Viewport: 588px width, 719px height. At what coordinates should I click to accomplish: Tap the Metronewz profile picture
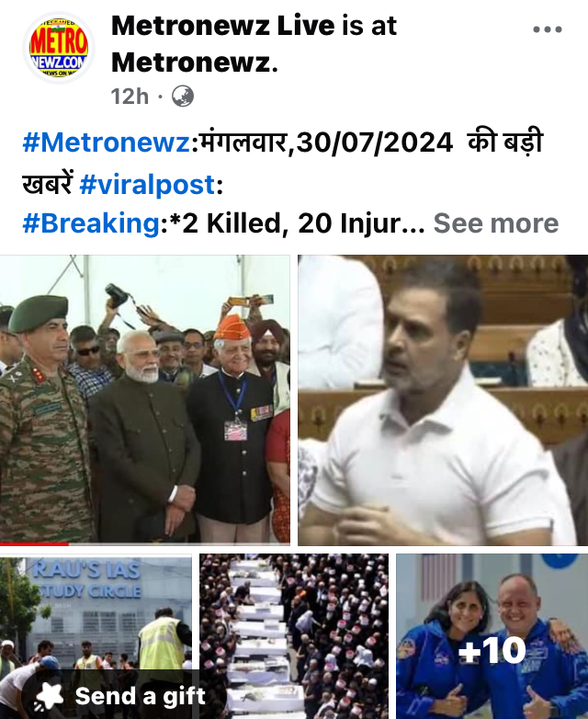pyautogui.click(x=58, y=48)
